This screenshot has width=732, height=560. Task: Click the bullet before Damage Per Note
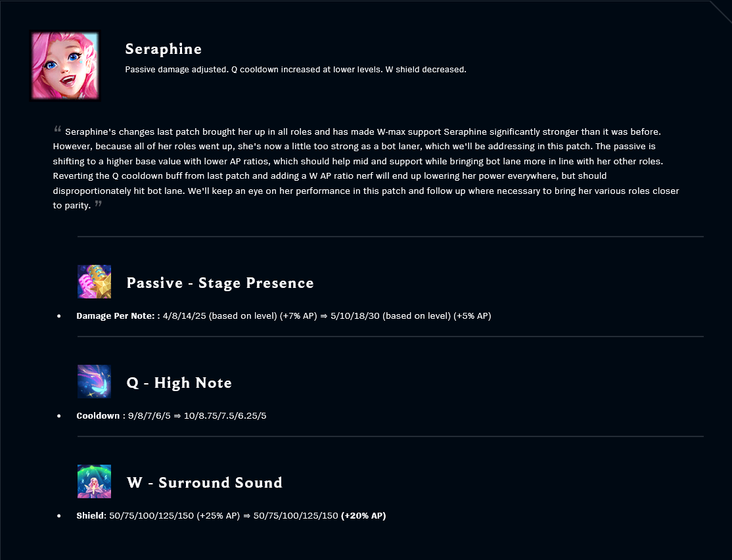59,316
